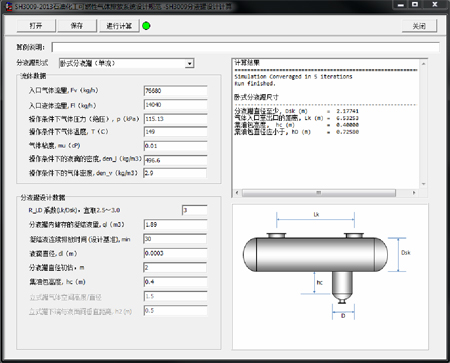The image size is (450, 363).
Task: Maximize the application window
Action: [415, 5]
